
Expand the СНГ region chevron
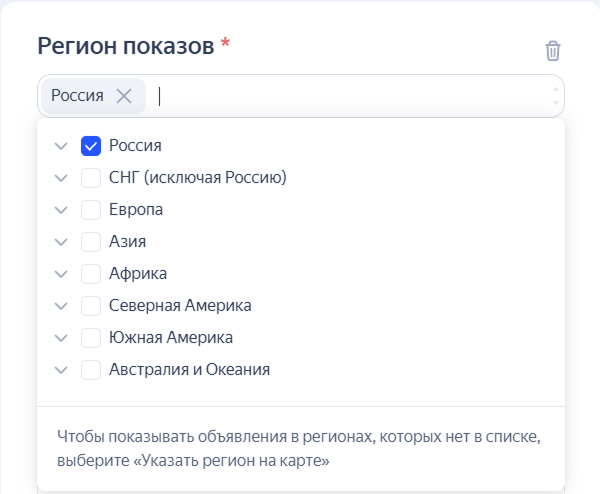coord(61,178)
